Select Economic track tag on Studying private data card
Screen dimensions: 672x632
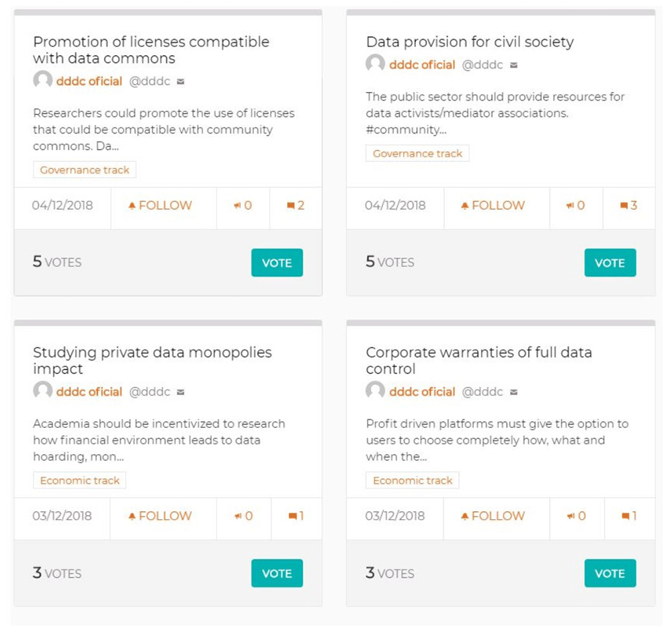[80, 480]
